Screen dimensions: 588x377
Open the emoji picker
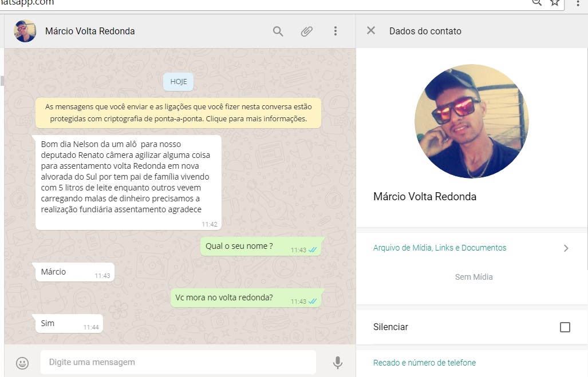point(22,363)
